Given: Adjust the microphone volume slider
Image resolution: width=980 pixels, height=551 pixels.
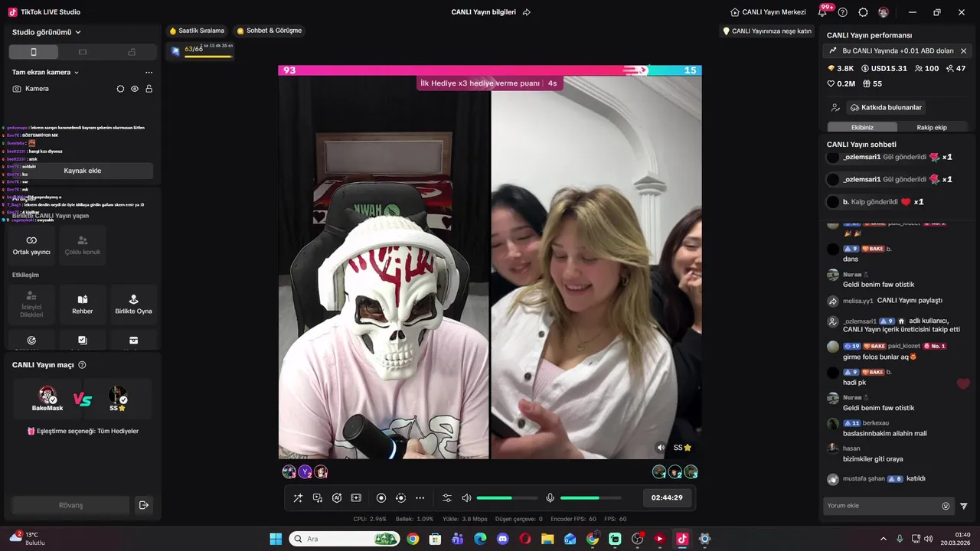Looking at the screenshot, I should point(590,498).
